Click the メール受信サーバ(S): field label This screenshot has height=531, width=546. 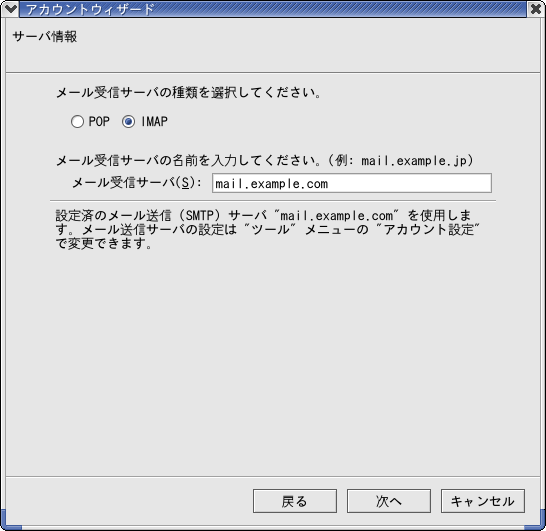tap(137, 182)
